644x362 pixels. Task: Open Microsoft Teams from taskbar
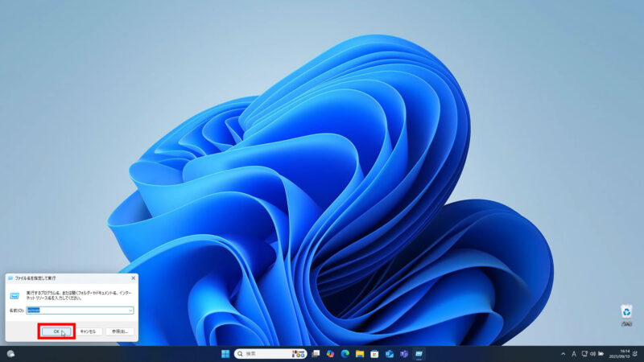tap(404, 354)
